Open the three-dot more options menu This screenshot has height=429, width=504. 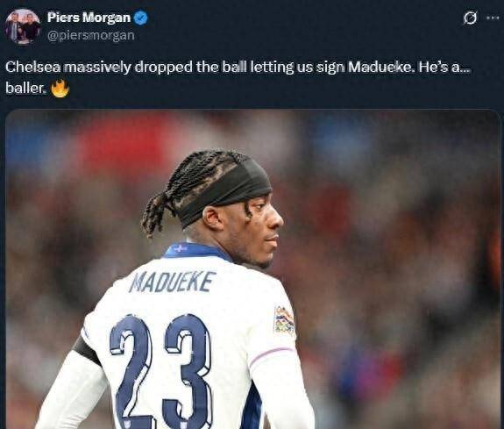pos(493,18)
